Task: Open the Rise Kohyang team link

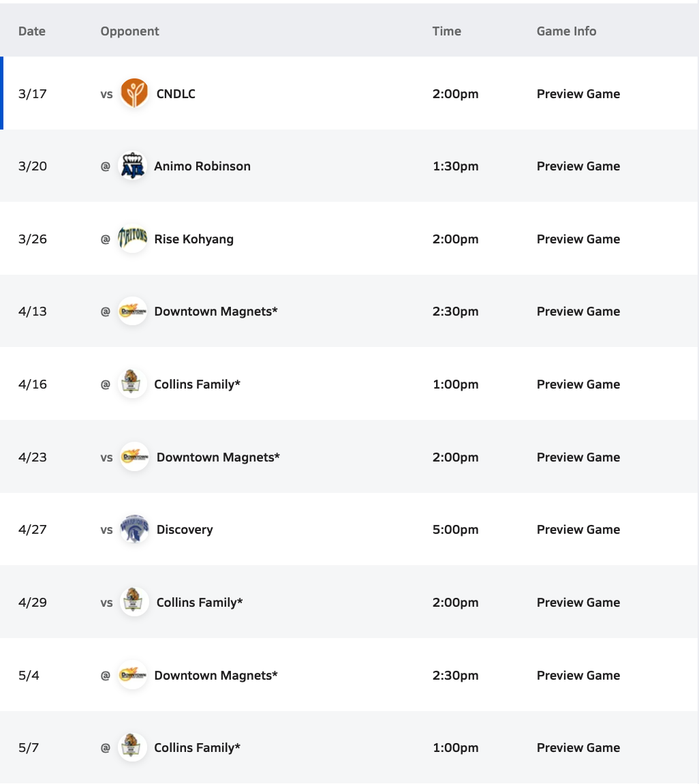Action: (194, 239)
